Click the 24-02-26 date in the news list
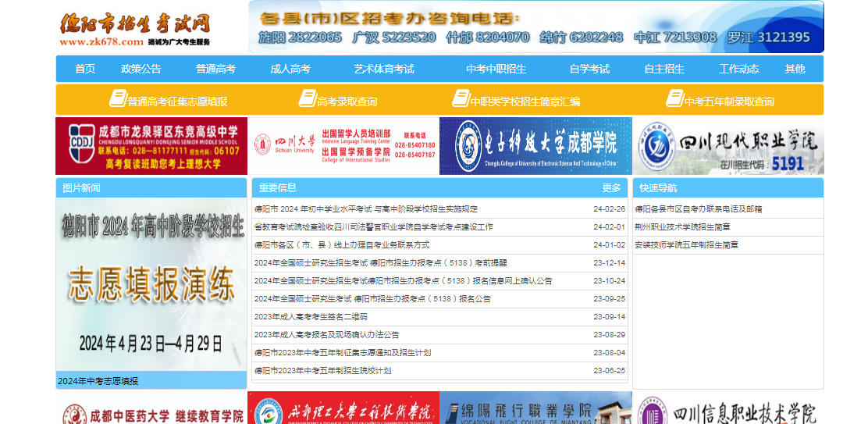Screen dimensions: 868x424 (610, 209)
